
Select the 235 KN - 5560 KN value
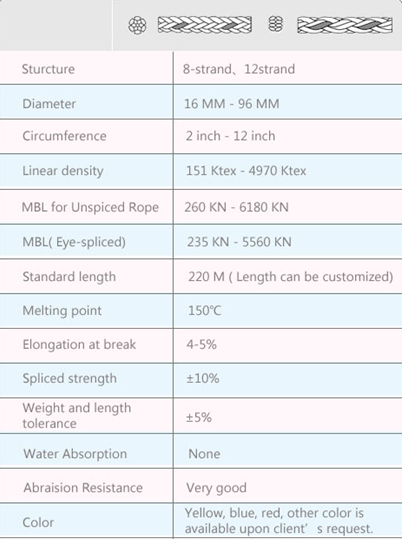239,242
